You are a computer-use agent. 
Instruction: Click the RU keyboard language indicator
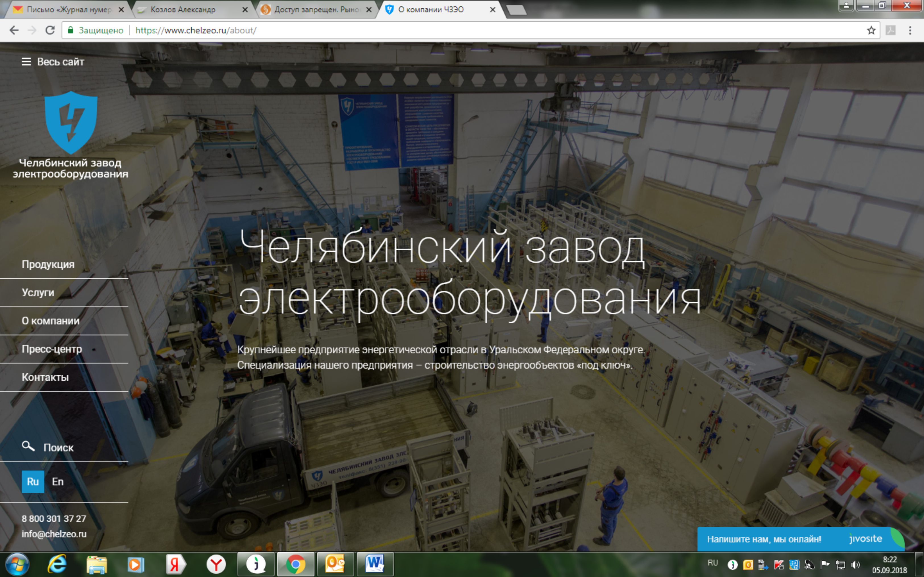pyautogui.click(x=712, y=563)
